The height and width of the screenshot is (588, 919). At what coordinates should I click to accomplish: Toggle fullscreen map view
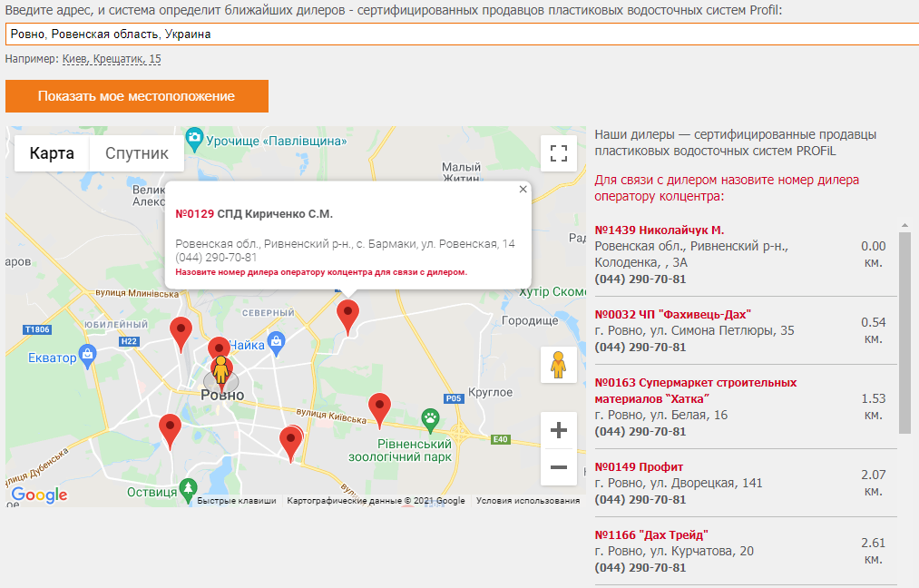coord(559,153)
